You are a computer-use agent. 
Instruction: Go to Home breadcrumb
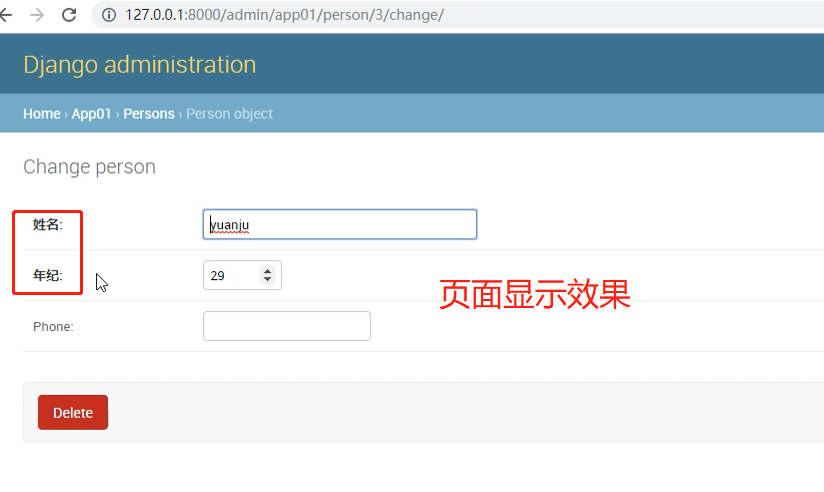coord(42,114)
